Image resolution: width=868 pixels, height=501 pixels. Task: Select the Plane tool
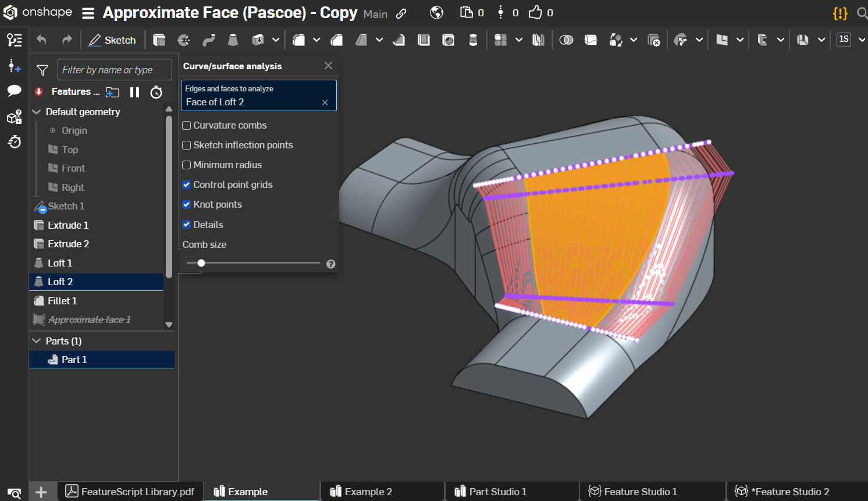(x=721, y=40)
